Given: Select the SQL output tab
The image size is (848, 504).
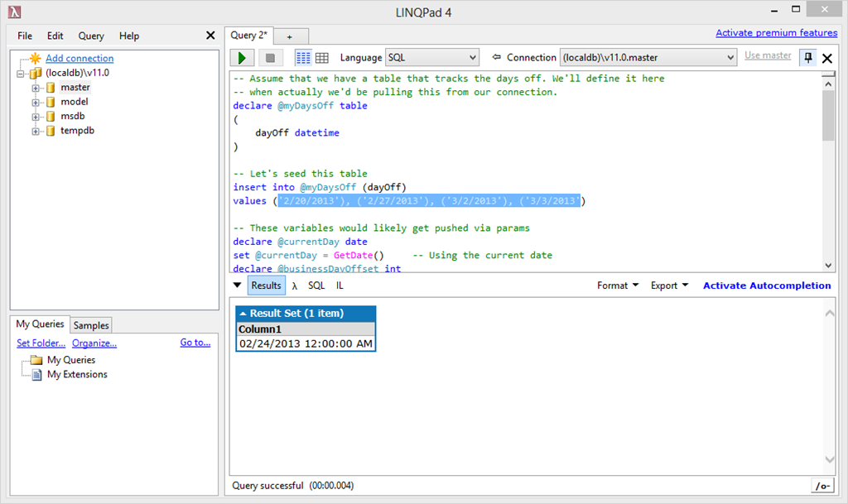Looking at the screenshot, I should pos(316,286).
